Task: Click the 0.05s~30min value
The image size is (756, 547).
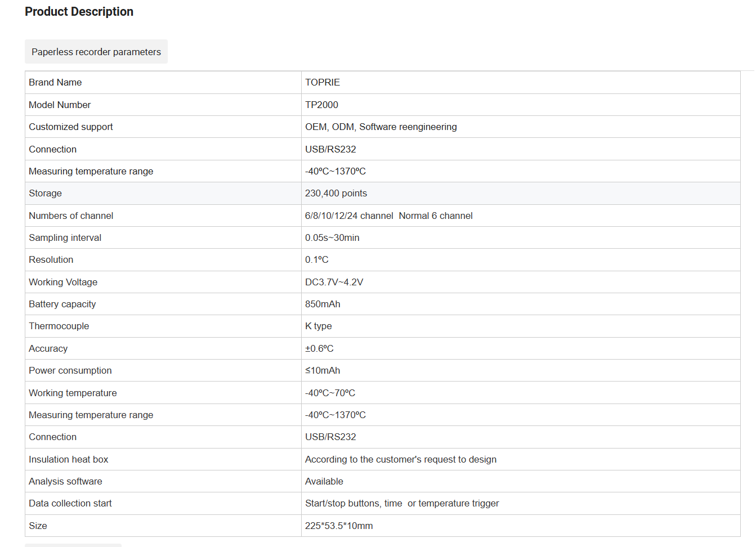Action: pos(332,237)
